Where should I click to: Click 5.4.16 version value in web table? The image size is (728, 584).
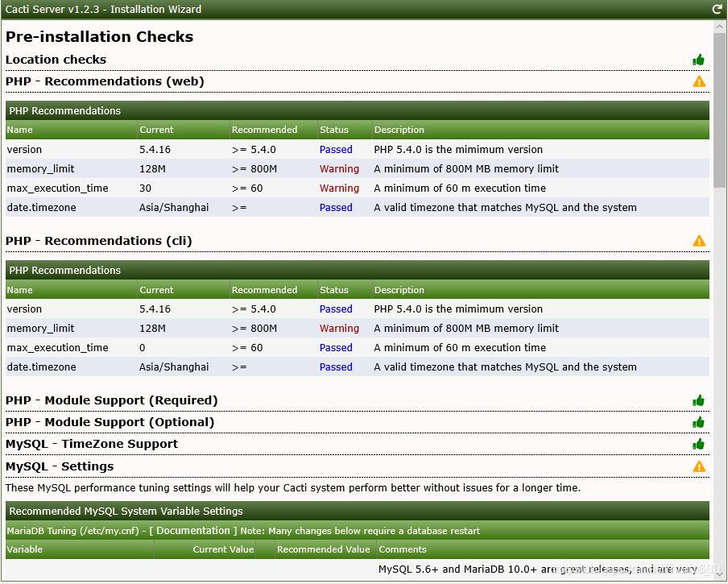[155, 150]
